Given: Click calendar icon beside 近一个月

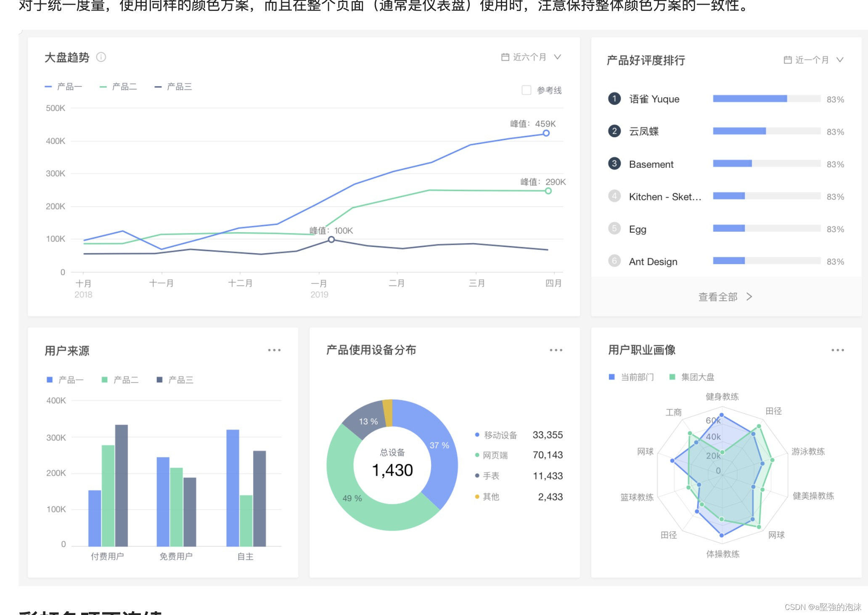Looking at the screenshot, I should (x=788, y=60).
